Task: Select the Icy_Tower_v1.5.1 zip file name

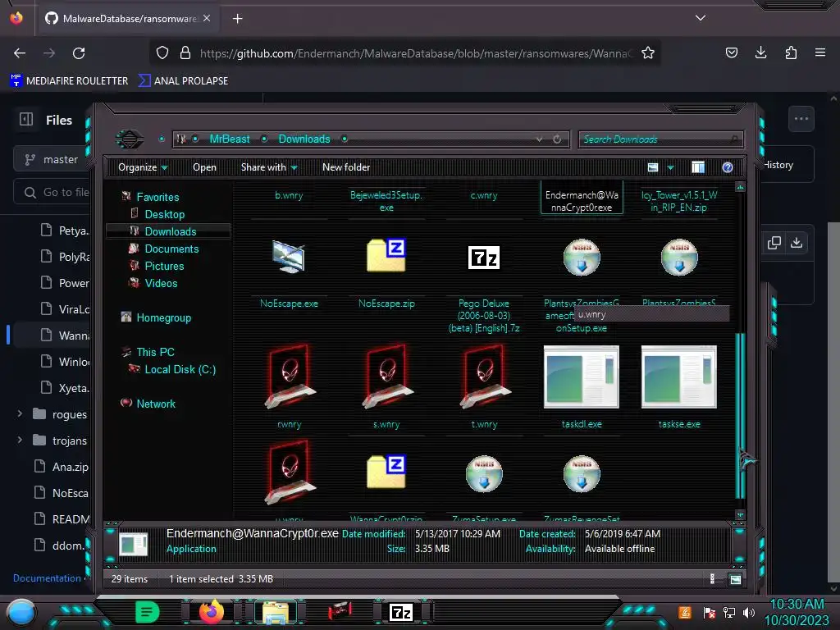Action: point(678,201)
